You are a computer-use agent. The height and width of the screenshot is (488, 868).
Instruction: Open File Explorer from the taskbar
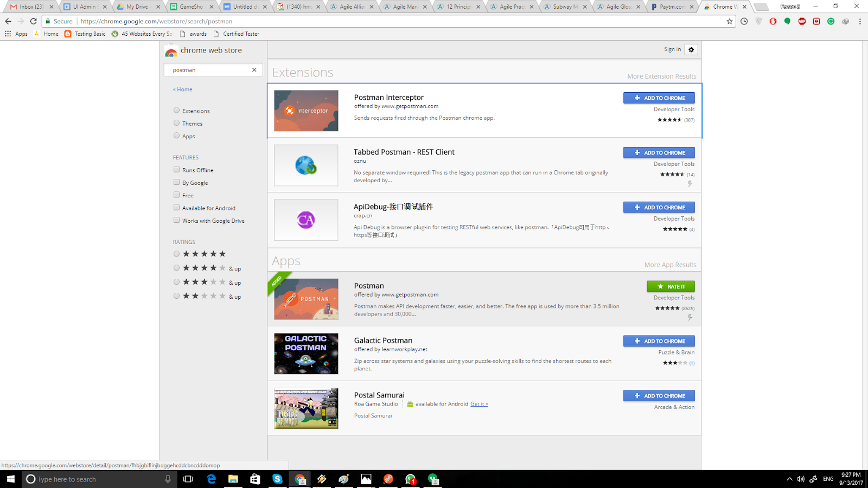(x=233, y=479)
